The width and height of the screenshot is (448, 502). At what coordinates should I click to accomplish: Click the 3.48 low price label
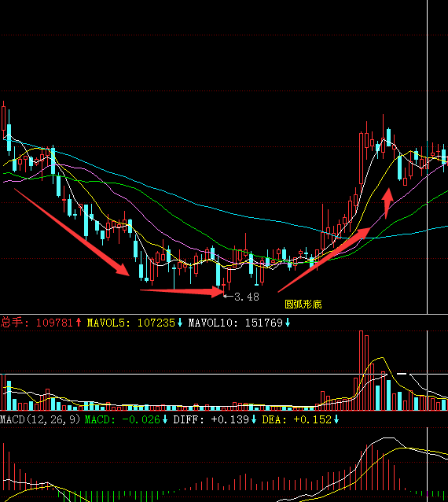point(247,297)
